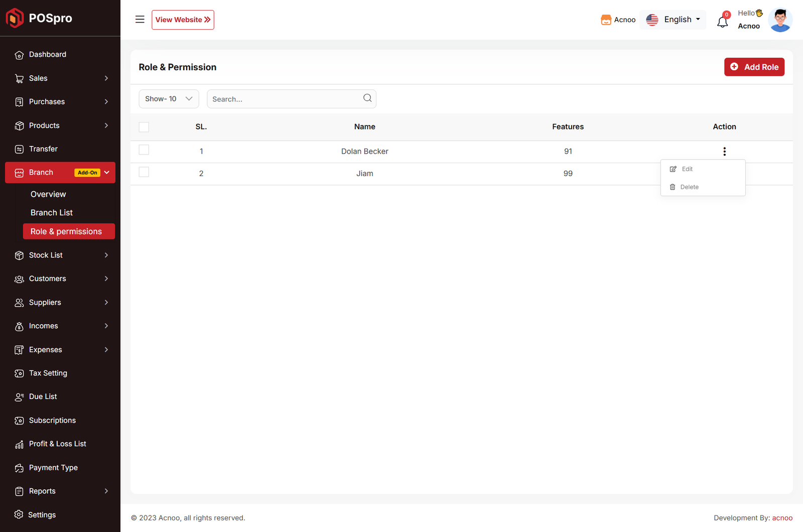803x532 pixels.
Task: Open the English language dropdown
Action: click(673, 20)
